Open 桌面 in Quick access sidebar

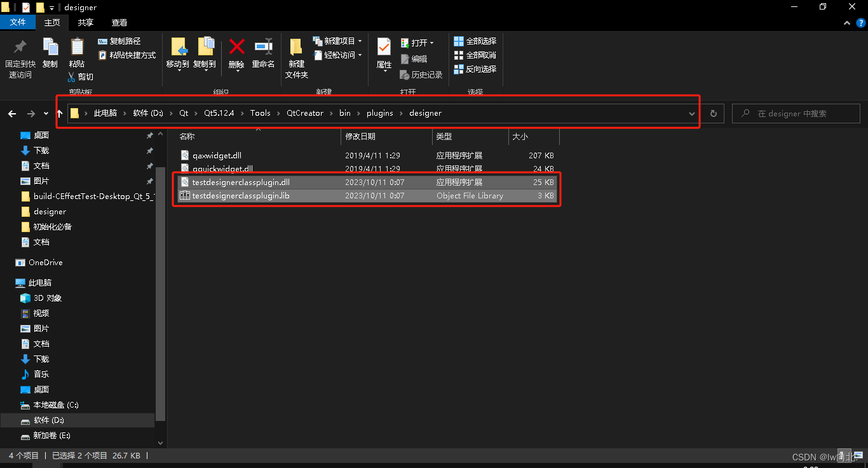tap(41, 135)
